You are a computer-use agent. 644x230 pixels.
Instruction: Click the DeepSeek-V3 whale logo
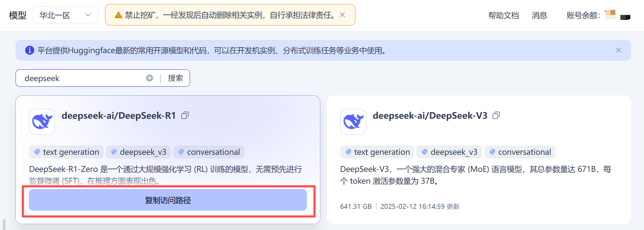(x=353, y=122)
